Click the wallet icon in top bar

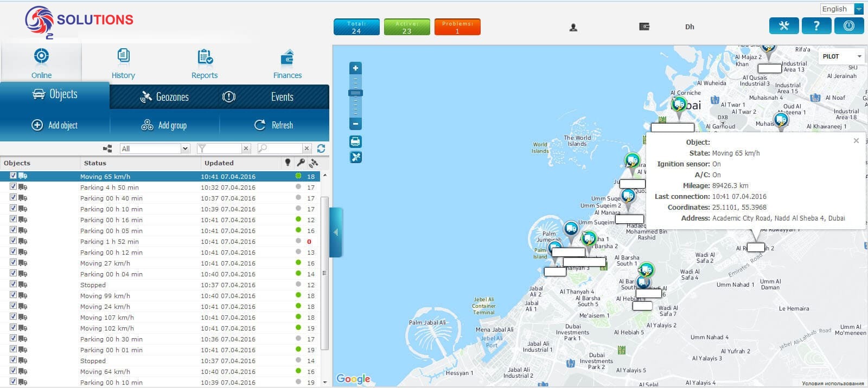[x=644, y=27]
